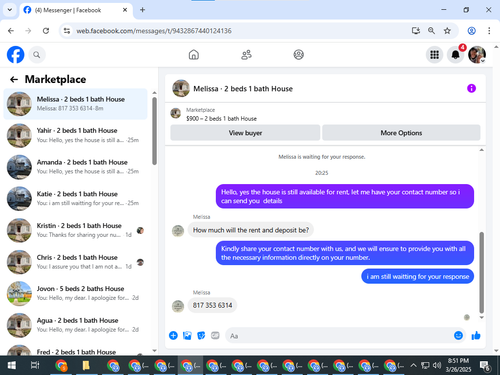Click the $900 2 beds listing link
This screenshot has width=500, height=375.
(221, 119)
